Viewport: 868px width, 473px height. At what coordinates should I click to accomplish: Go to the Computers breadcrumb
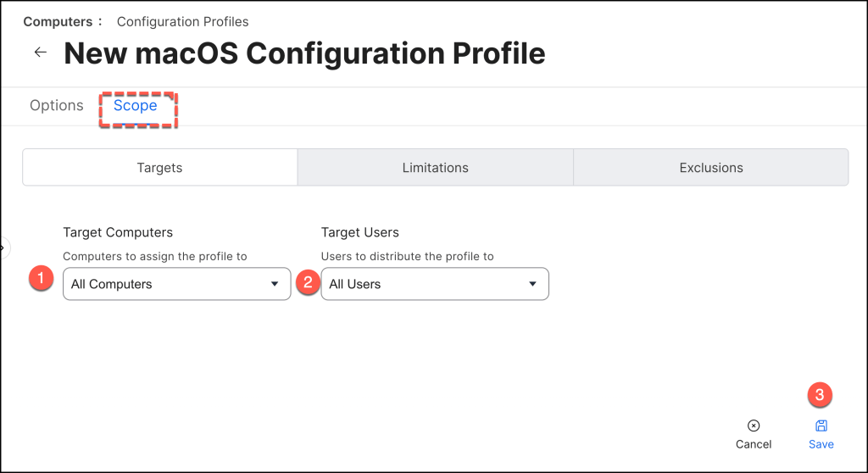coord(56,21)
